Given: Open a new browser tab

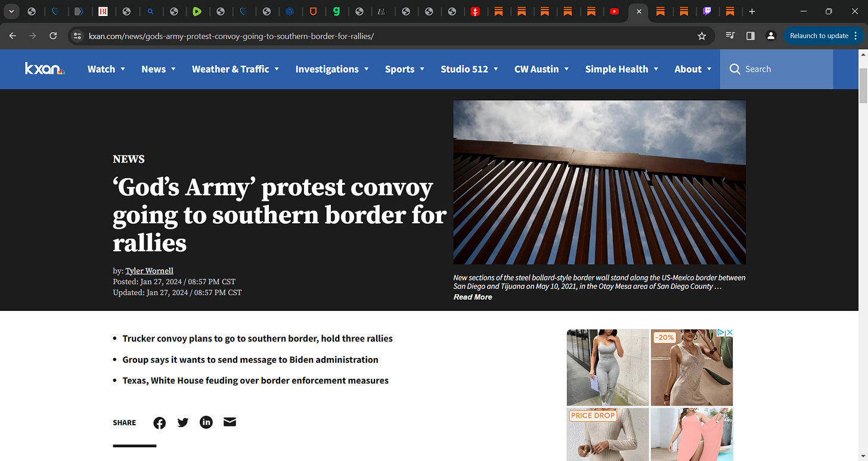Looking at the screenshot, I should pyautogui.click(x=752, y=11).
